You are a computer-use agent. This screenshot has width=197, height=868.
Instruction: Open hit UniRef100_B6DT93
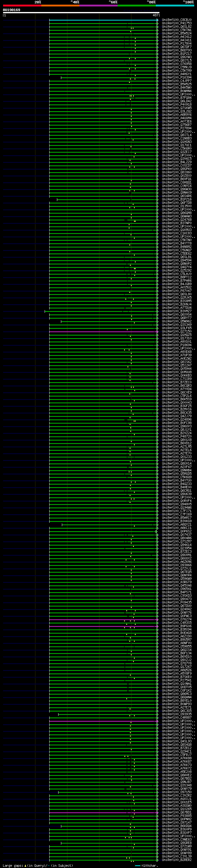click(x=177, y=50)
